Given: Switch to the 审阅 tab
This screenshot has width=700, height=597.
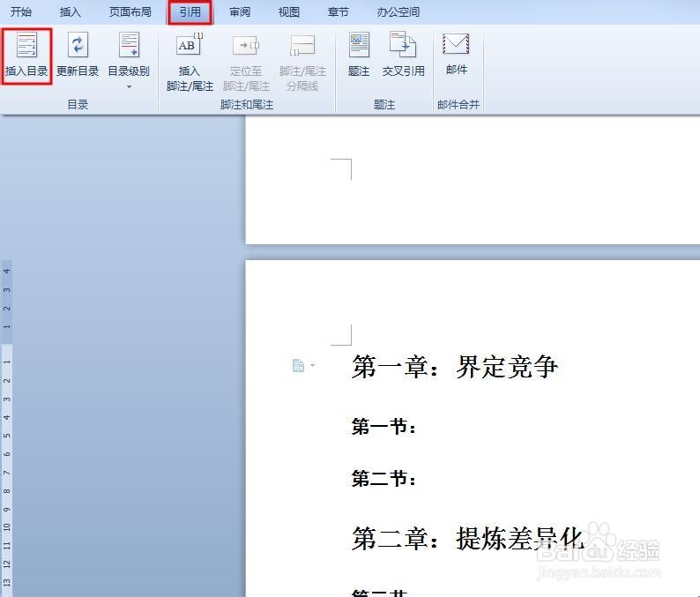Looking at the screenshot, I should (x=240, y=12).
